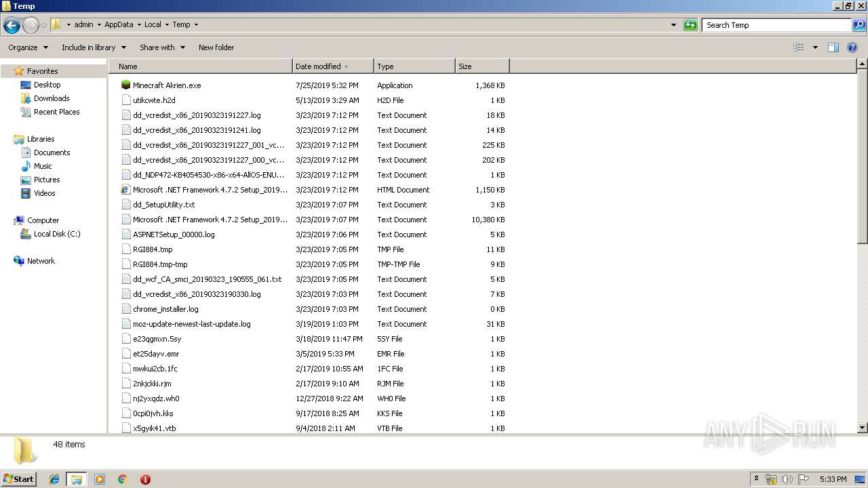Click the volume speaker tray icon

click(787, 479)
